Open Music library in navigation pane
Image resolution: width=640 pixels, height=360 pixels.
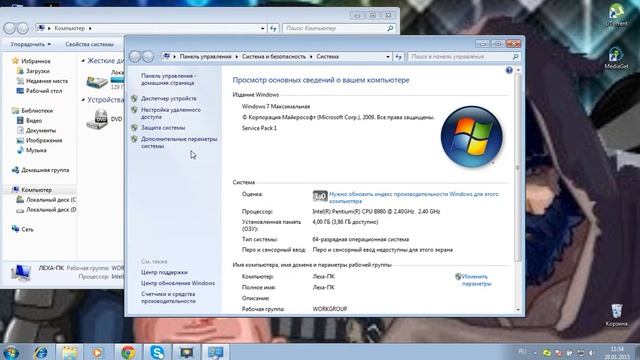coord(31,150)
